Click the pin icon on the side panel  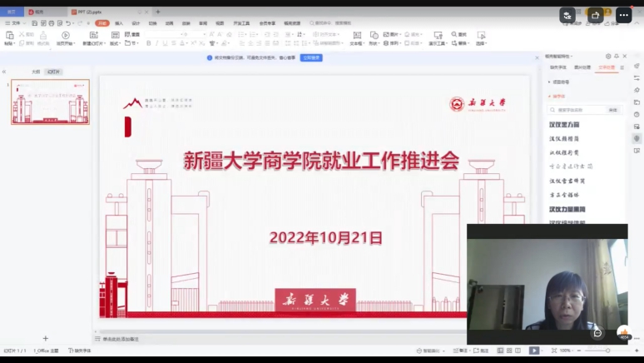pos(617,57)
